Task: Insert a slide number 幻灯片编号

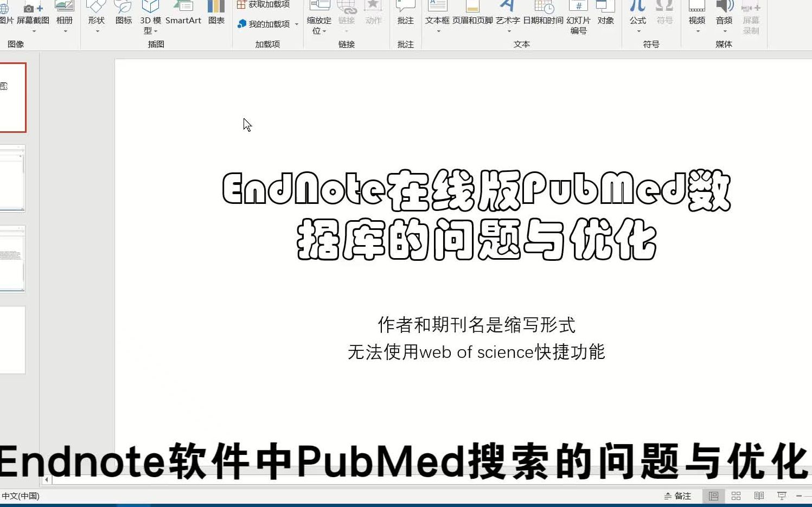Action: point(578,19)
